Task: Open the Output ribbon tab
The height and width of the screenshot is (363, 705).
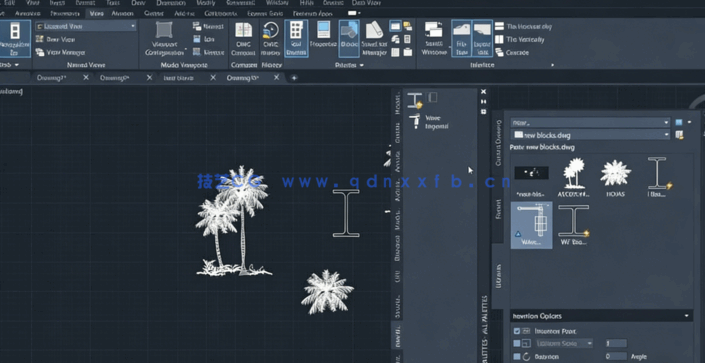Action: point(154,13)
